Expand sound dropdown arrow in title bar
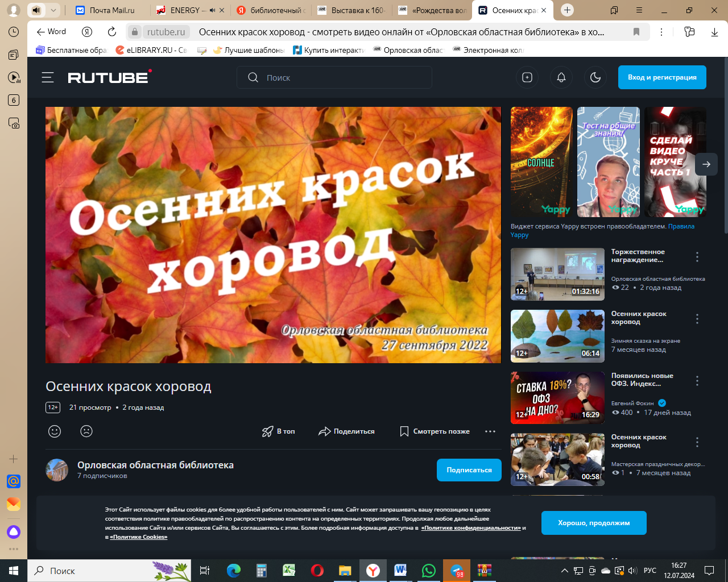 [53, 10]
